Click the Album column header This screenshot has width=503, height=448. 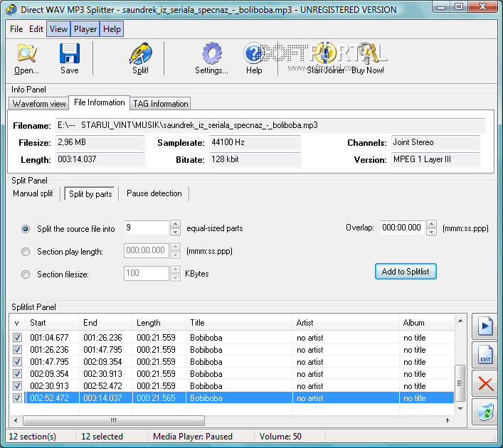point(427,323)
